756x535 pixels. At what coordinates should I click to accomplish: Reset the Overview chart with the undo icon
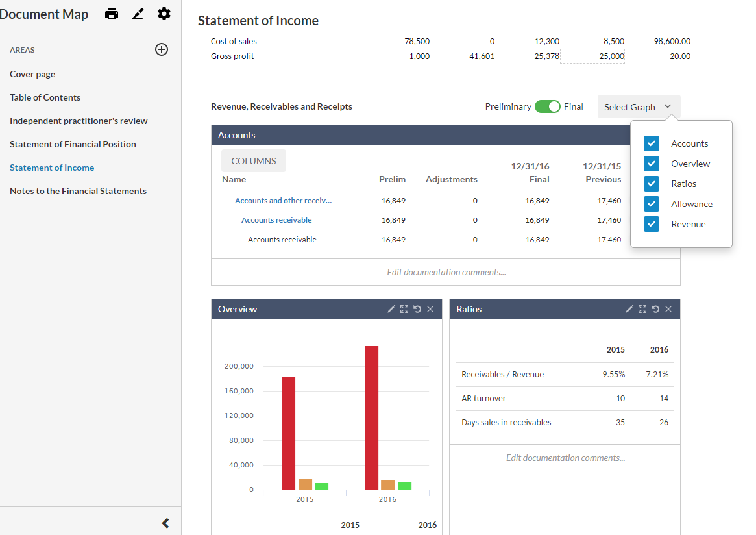point(416,308)
